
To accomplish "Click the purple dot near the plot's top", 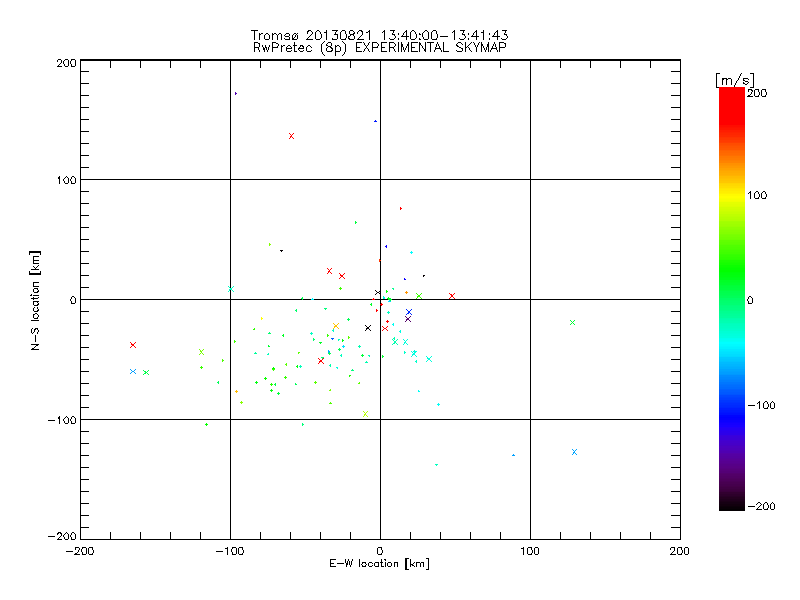I will coord(235,93).
